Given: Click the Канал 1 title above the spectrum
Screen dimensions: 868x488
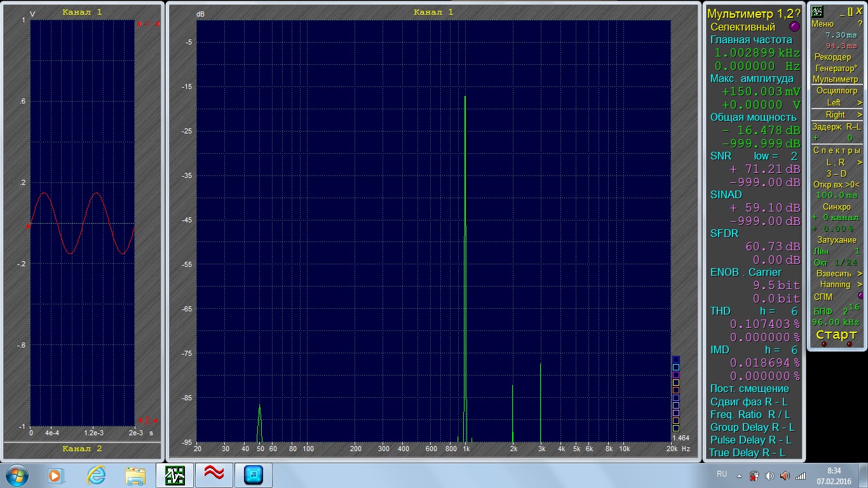Looking at the screenshot, I should [x=433, y=12].
